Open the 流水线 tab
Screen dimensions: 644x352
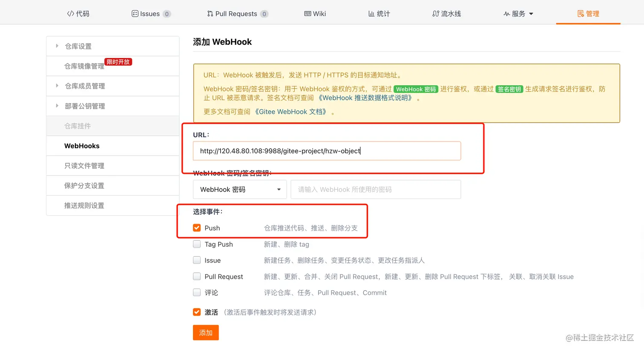pos(447,14)
